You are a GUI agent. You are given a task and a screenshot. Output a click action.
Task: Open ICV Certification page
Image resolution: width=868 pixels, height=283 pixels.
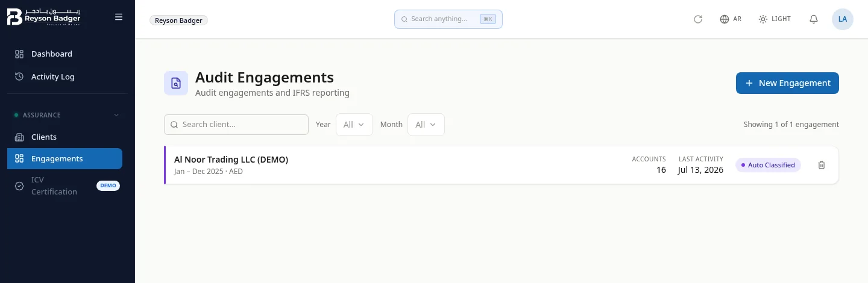click(64, 185)
